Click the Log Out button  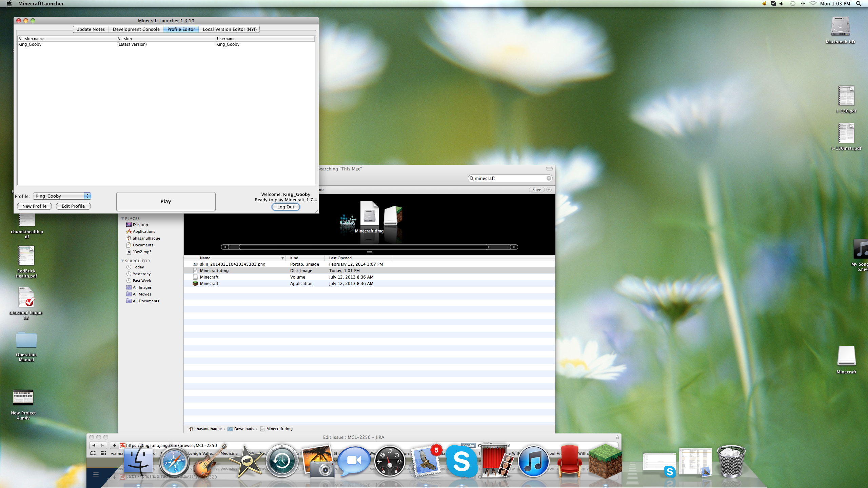[x=285, y=207]
